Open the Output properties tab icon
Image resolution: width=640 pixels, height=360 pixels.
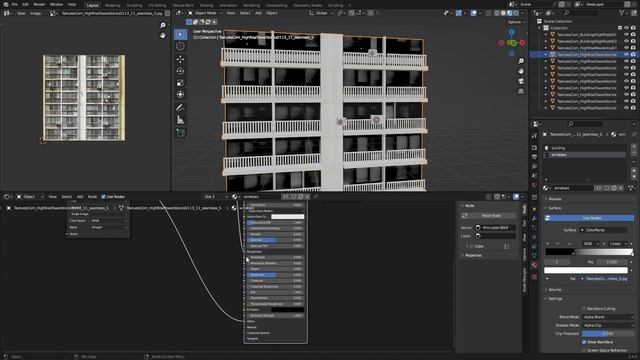point(534,157)
